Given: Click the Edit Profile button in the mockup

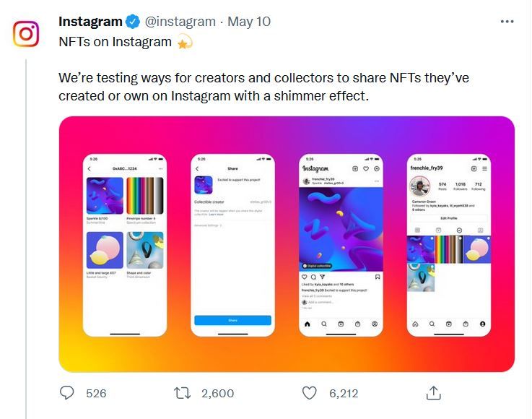Looking at the screenshot, I should [448, 218].
